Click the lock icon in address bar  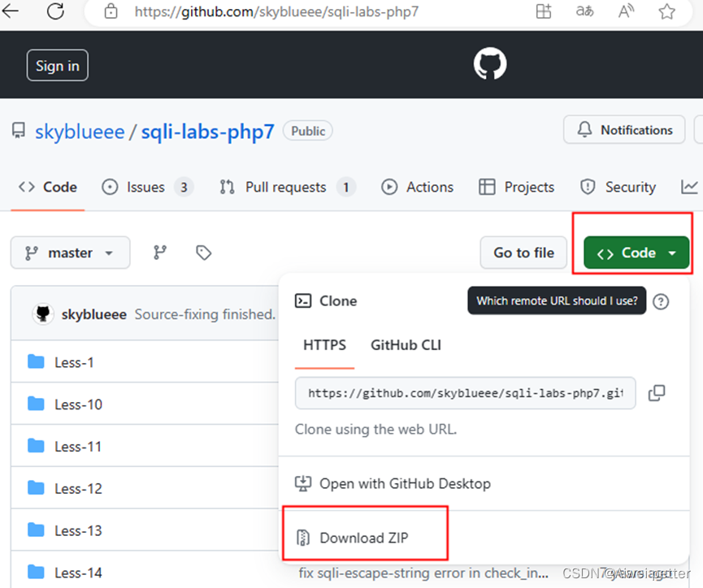pos(111,11)
